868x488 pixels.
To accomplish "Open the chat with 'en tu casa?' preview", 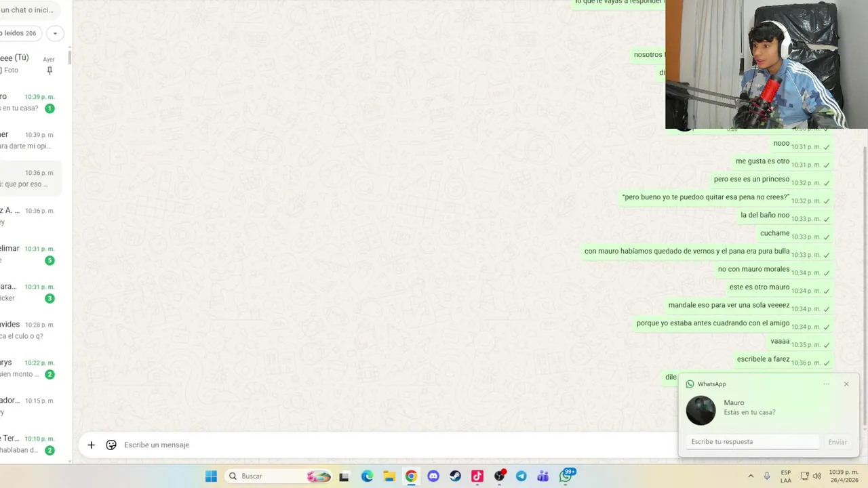I will point(31,102).
